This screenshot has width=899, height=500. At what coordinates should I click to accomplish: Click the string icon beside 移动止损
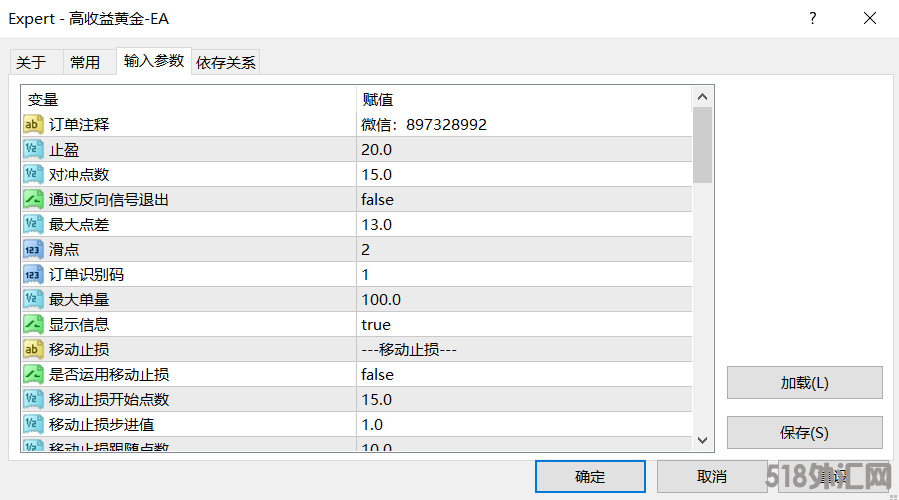click(33, 349)
